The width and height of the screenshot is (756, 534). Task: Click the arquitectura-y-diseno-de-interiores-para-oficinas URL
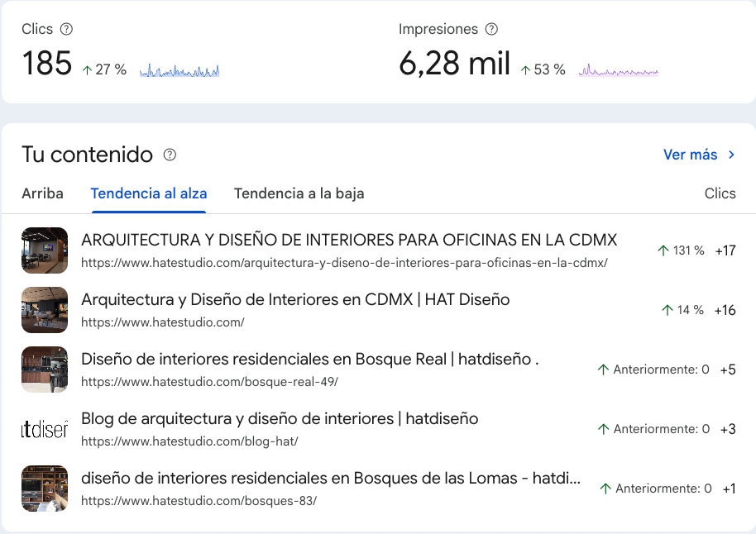[344, 263]
